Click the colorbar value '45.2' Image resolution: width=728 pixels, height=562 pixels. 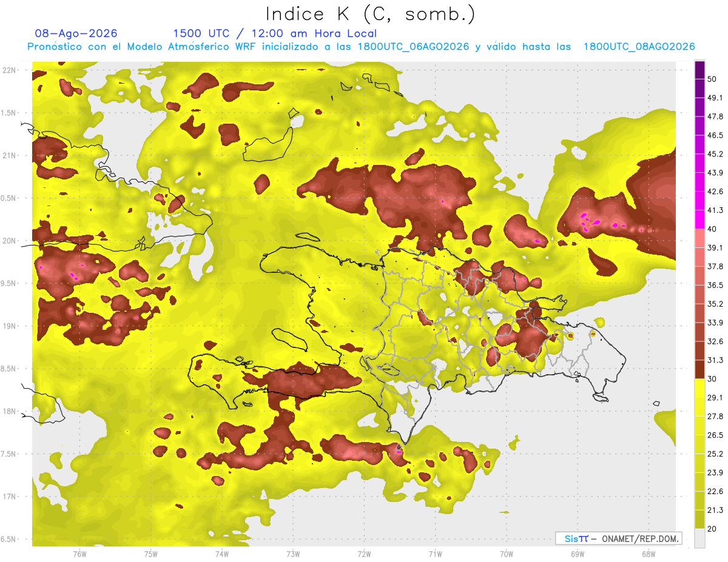[x=715, y=154]
